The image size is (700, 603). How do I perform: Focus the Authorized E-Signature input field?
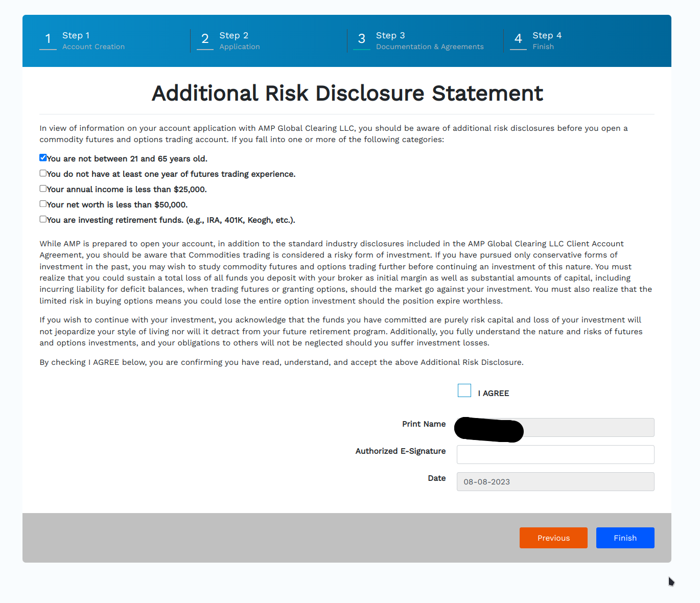[555, 455]
